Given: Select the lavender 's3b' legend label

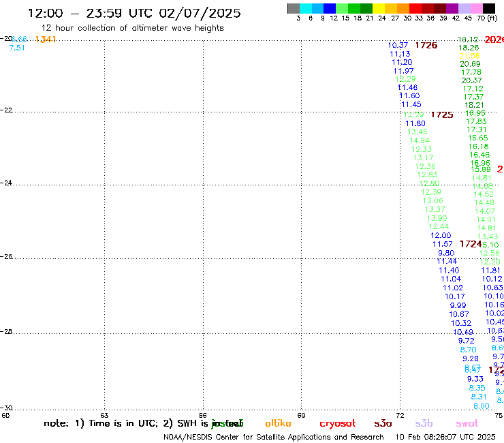Looking at the screenshot, I should [424, 423].
